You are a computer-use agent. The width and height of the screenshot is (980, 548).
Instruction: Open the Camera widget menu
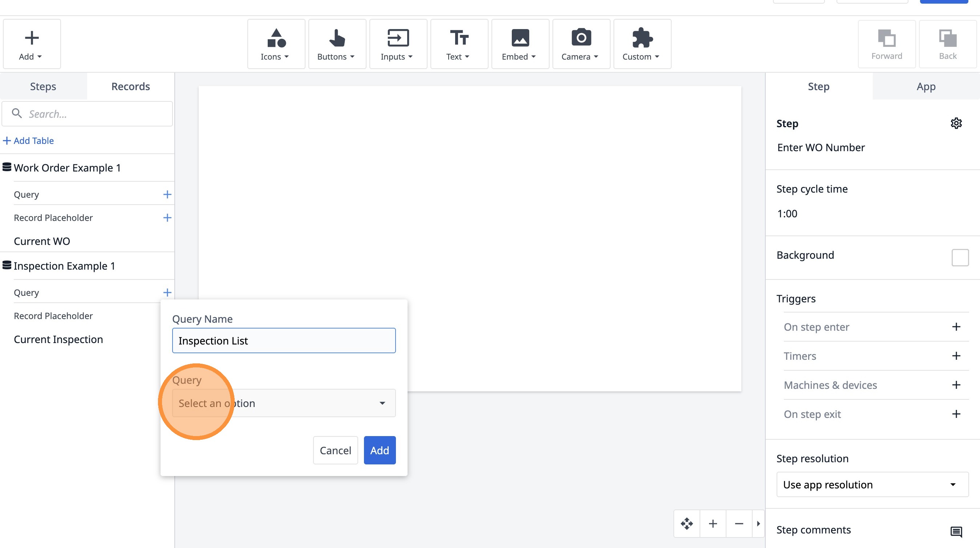point(580,44)
